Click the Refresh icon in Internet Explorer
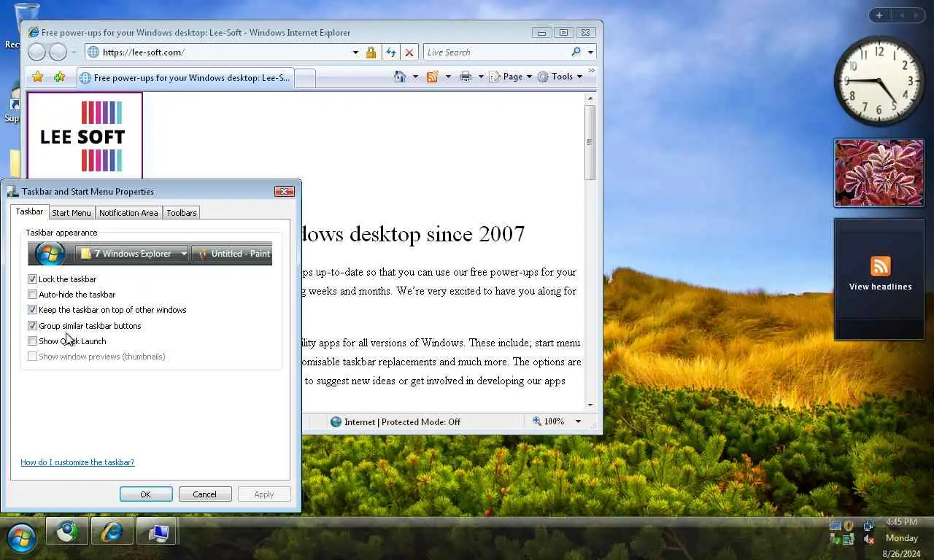The height and width of the screenshot is (560, 934). point(391,52)
